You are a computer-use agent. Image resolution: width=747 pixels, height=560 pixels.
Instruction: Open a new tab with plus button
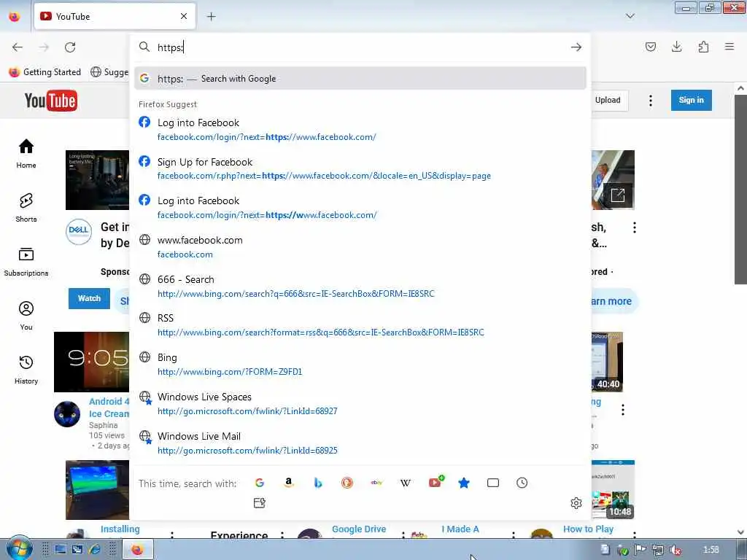point(211,17)
